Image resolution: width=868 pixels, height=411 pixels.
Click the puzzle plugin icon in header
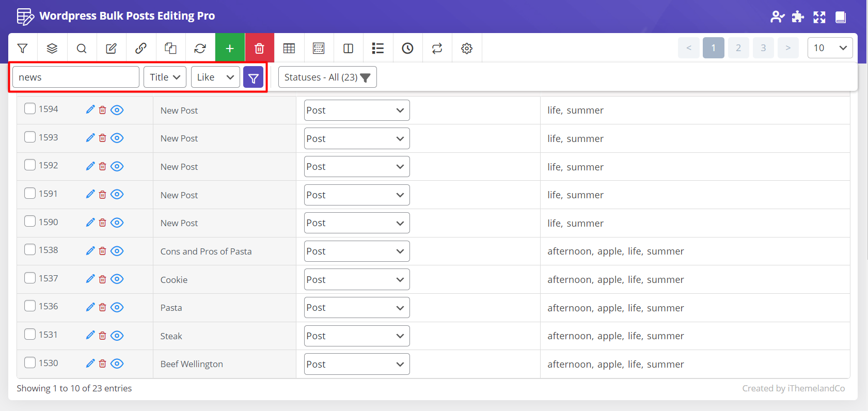coord(798,17)
